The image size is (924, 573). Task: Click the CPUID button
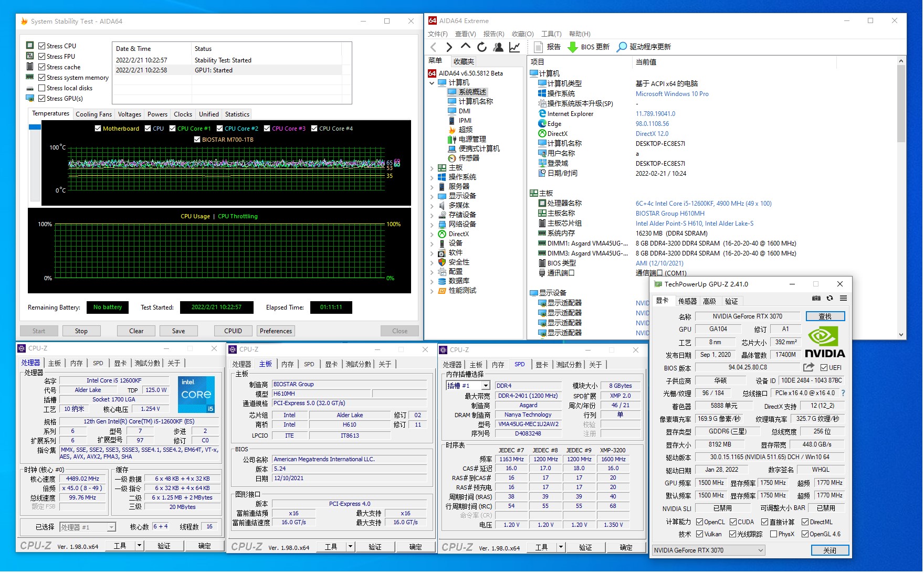coord(233,331)
